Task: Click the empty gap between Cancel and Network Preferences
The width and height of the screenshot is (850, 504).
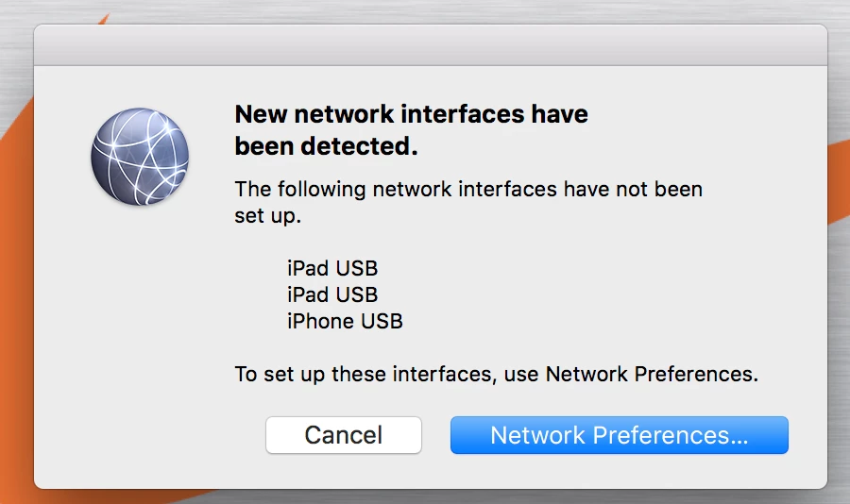Action: 435,435
